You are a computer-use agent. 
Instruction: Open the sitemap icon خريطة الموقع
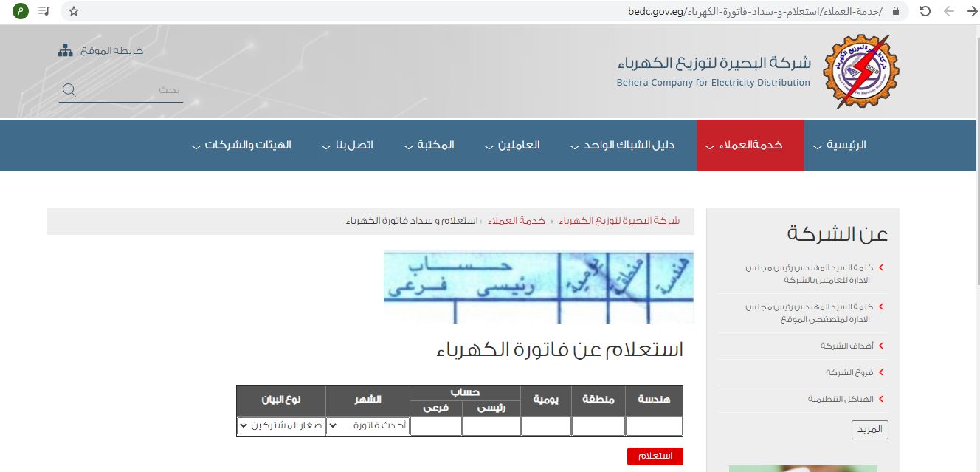[x=66, y=51]
